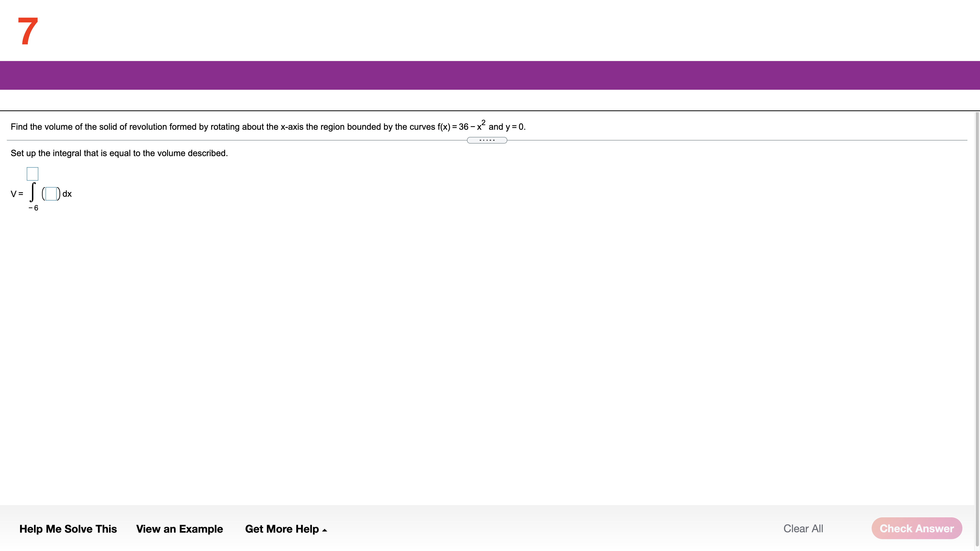The height and width of the screenshot is (551, 980).
Task: Click the closing parenthesis after the integrand box
Action: click(x=59, y=194)
